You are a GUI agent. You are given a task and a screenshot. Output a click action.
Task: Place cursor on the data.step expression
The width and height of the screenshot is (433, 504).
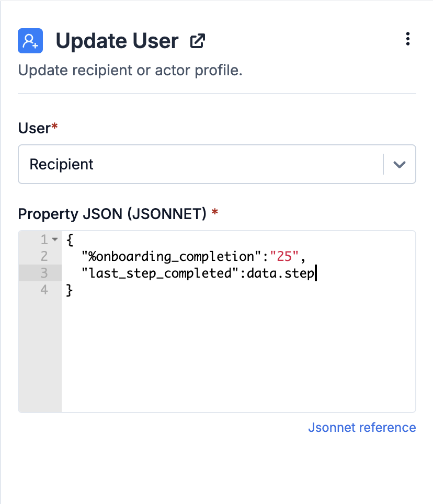point(280,273)
